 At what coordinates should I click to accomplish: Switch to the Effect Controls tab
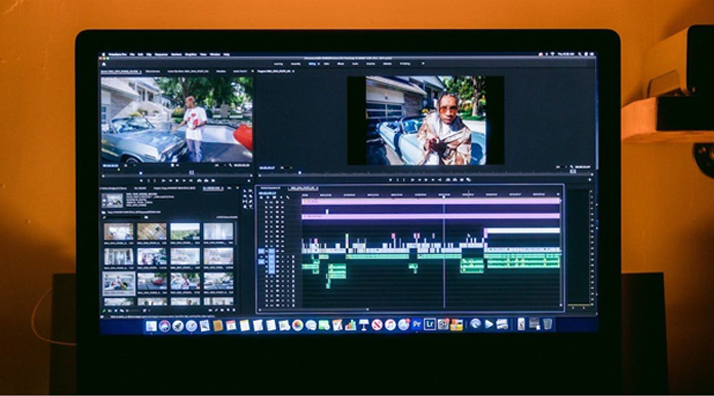click(153, 72)
